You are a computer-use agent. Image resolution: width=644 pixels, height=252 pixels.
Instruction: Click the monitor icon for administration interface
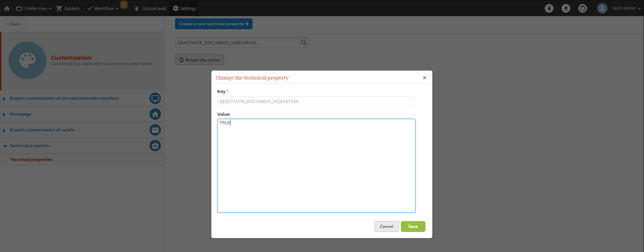(155, 98)
